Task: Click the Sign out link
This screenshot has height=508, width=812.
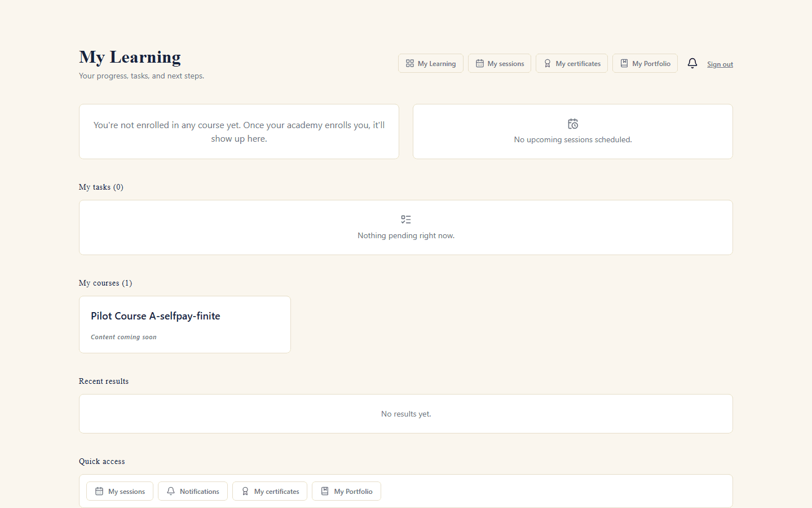Action: click(720, 64)
